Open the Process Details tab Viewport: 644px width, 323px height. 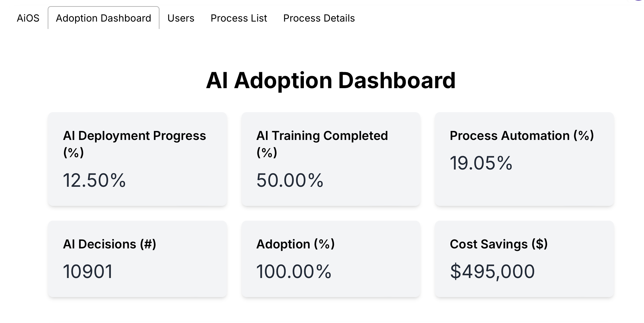(319, 18)
